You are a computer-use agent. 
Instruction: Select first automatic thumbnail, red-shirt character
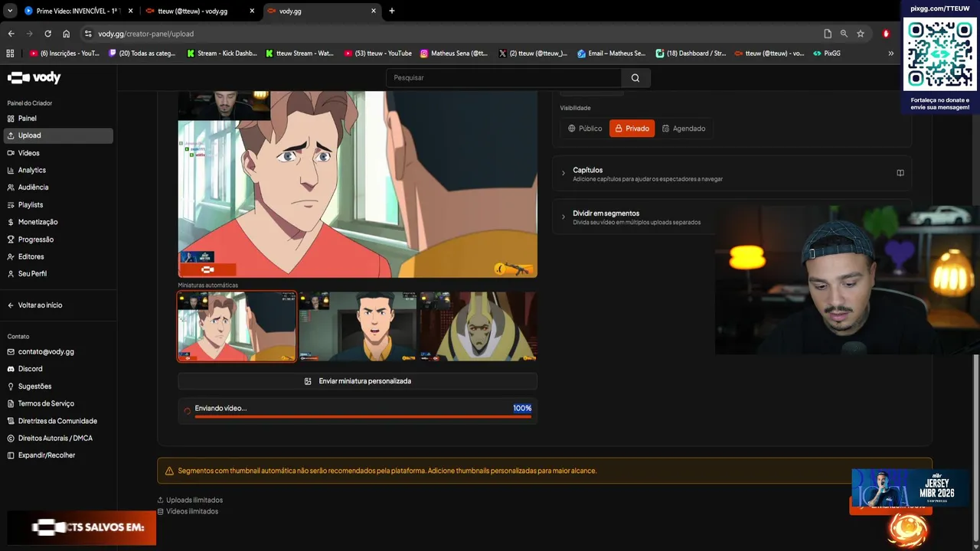click(237, 326)
